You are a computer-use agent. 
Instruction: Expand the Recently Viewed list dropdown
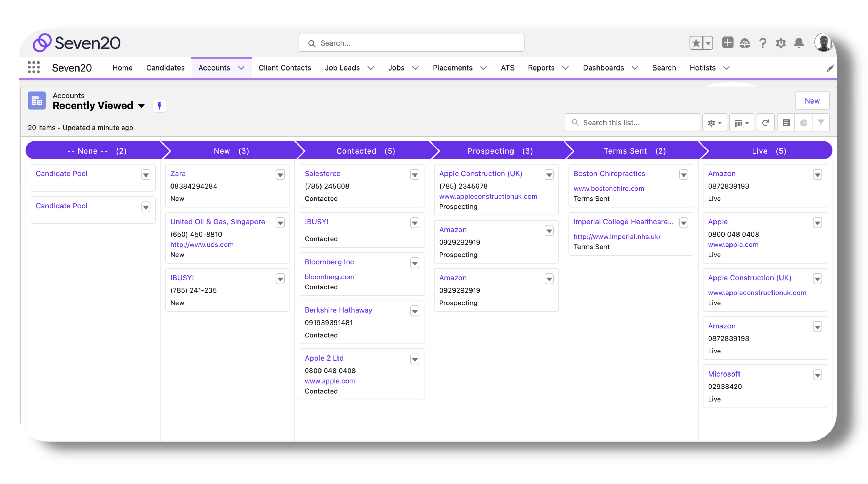click(x=141, y=106)
